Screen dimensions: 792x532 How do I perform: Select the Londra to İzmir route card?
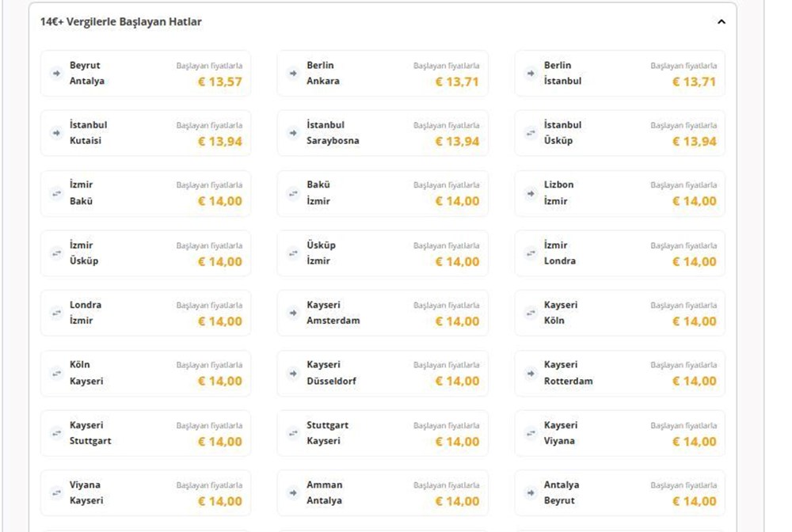(x=146, y=313)
